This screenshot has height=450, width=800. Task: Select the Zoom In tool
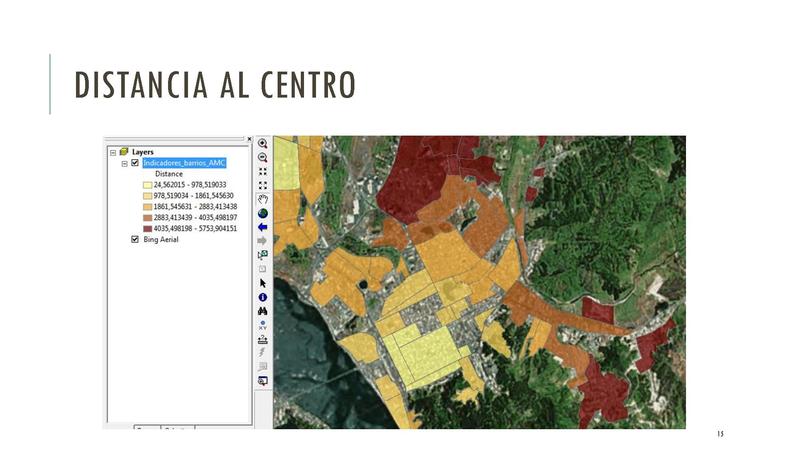(x=263, y=143)
